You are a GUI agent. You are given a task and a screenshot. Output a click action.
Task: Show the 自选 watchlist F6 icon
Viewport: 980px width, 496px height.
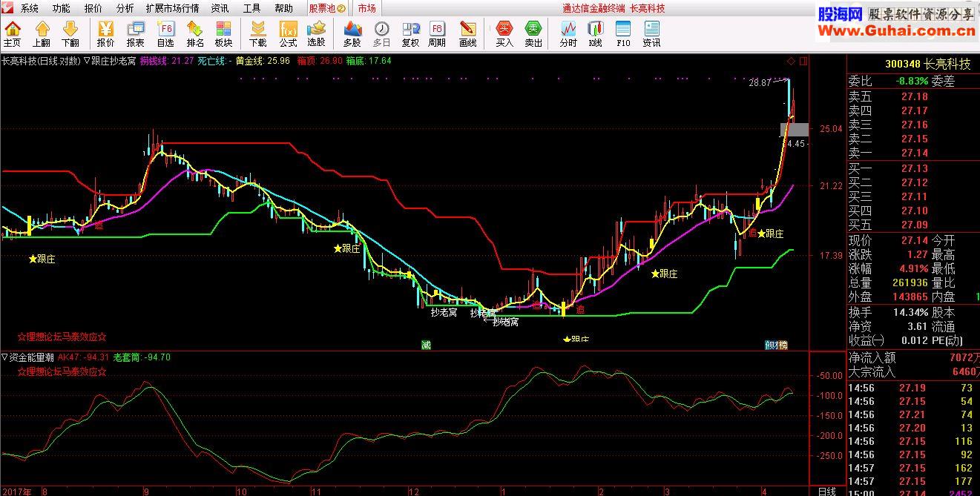click(165, 33)
